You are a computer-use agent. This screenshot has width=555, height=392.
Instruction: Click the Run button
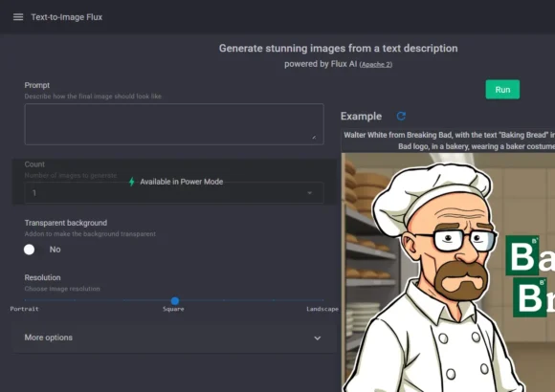[502, 90]
